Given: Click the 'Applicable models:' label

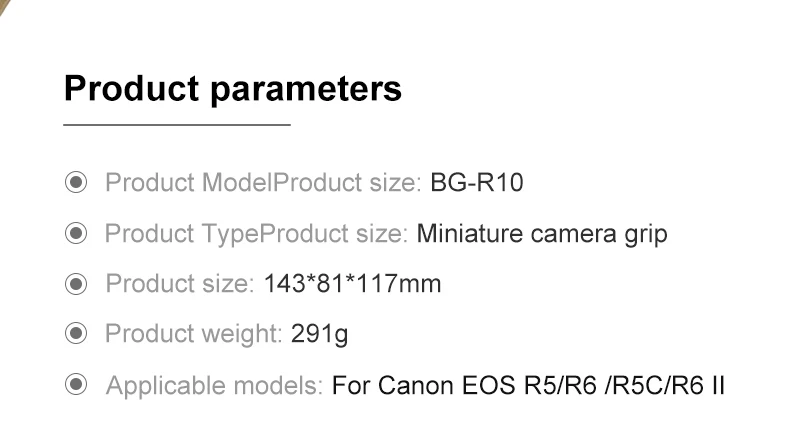Looking at the screenshot, I should (214, 385).
